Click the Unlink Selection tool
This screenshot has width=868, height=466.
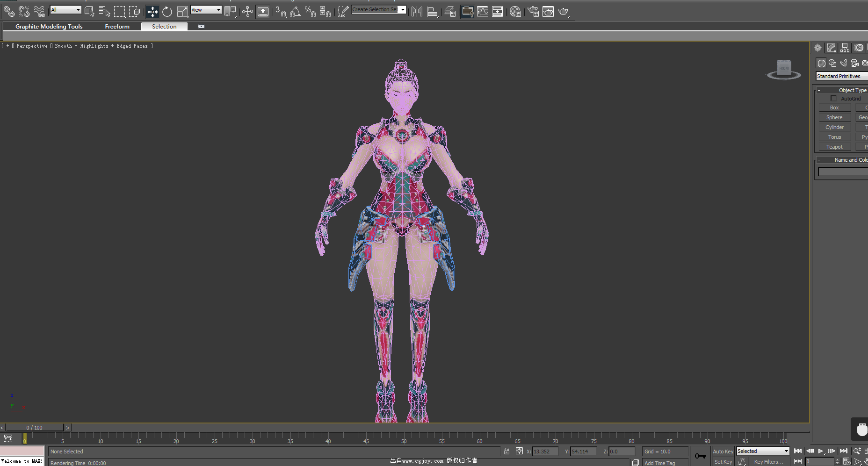(x=24, y=11)
